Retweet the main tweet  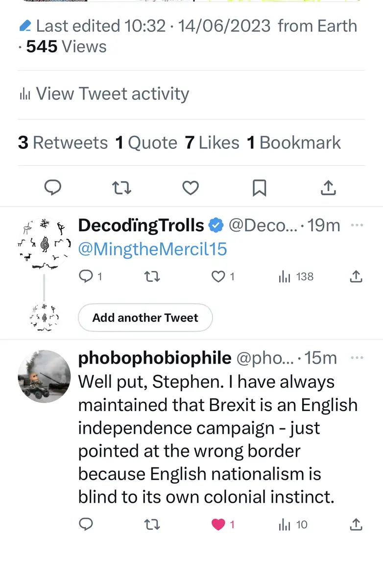(121, 188)
